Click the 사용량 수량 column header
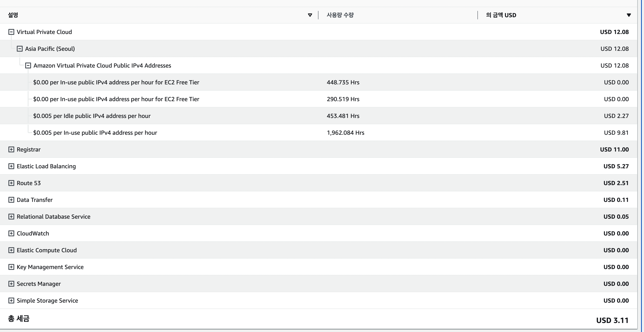Viewport: 644px width, 332px height. click(340, 15)
